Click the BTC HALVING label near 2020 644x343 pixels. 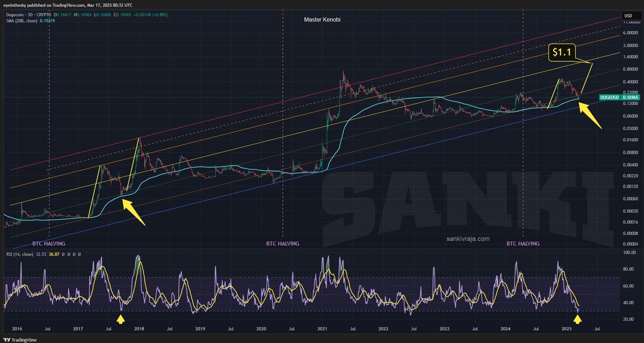(283, 244)
